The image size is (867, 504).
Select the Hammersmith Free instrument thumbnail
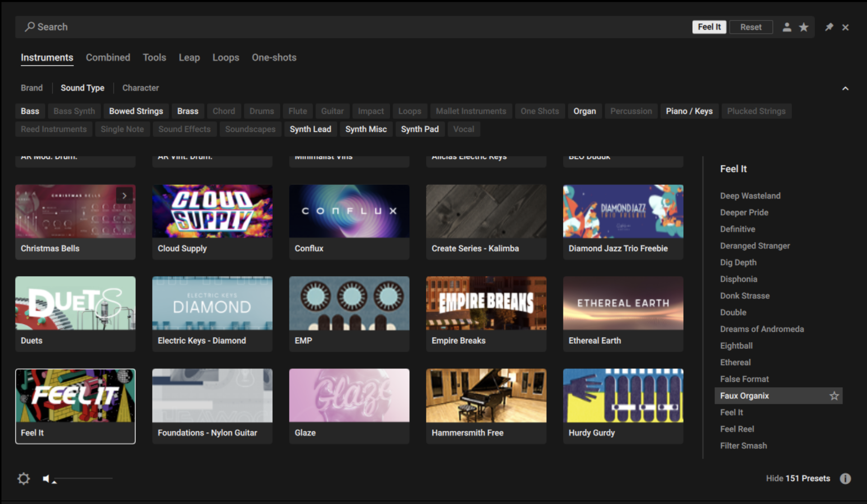point(486,396)
